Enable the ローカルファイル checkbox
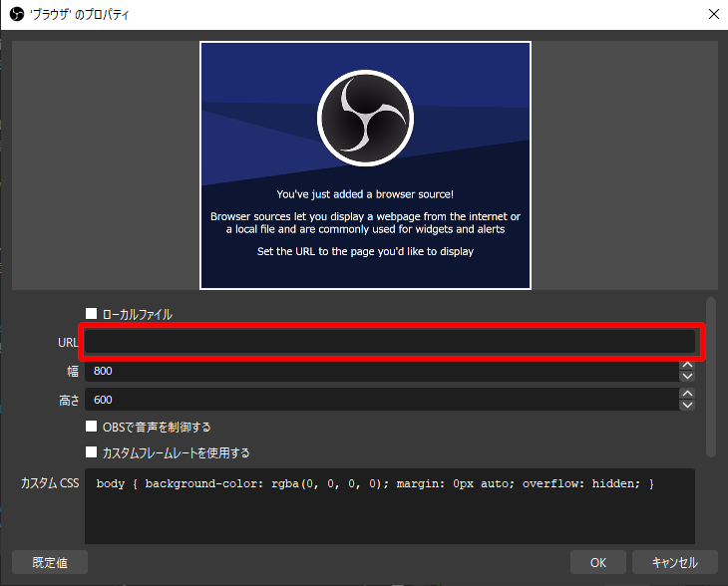This screenshot has width=728, height=586. (x=92, y=314)
